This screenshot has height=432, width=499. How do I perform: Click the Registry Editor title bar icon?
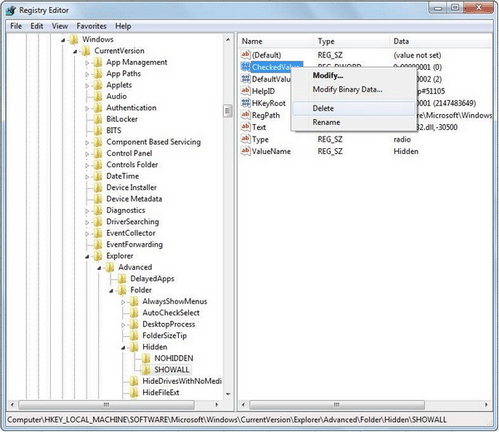[11, 10]
